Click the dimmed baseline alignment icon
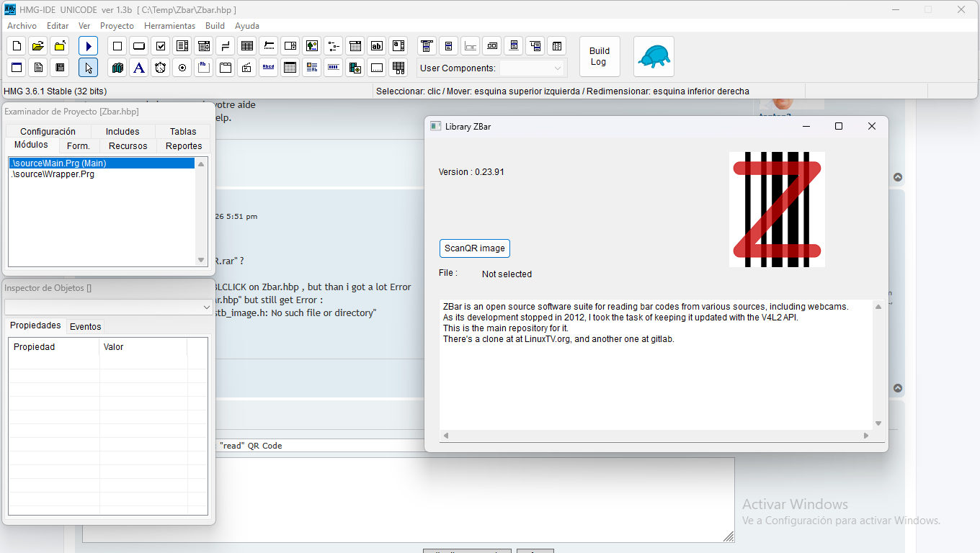Image resolution: width=980 pixels, height=553 pixels. point(471,46)
